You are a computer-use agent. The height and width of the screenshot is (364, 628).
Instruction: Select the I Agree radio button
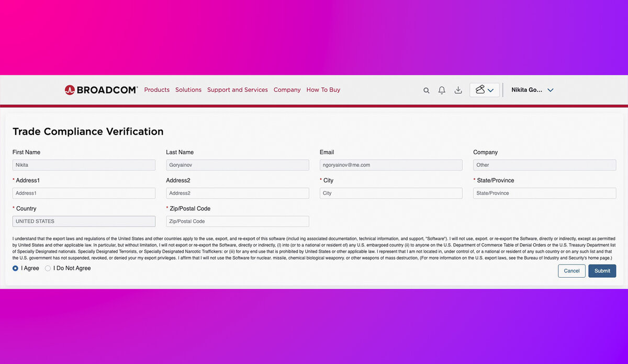(x=15, y=268)
